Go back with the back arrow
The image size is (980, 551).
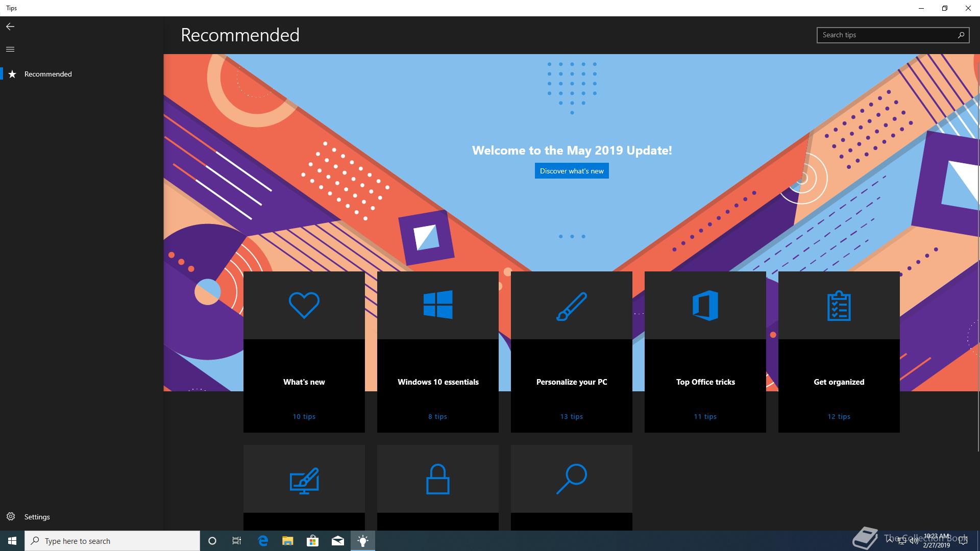(10, 27)
